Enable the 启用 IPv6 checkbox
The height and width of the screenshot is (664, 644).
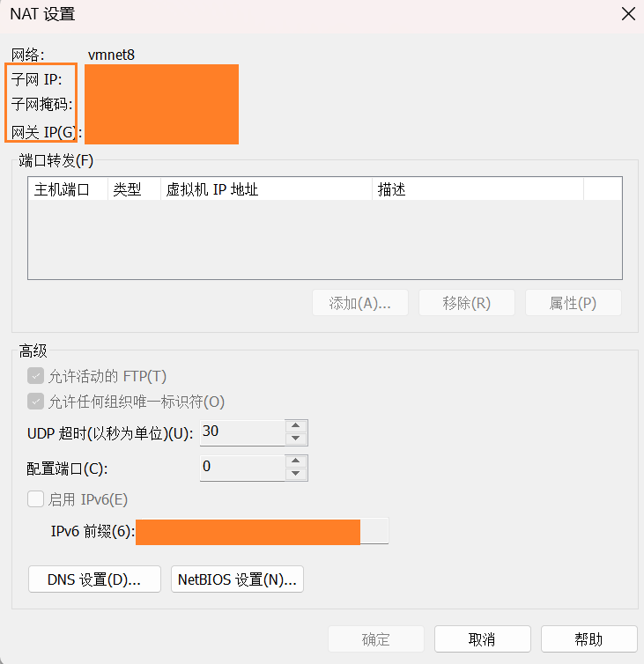[35, 498]
